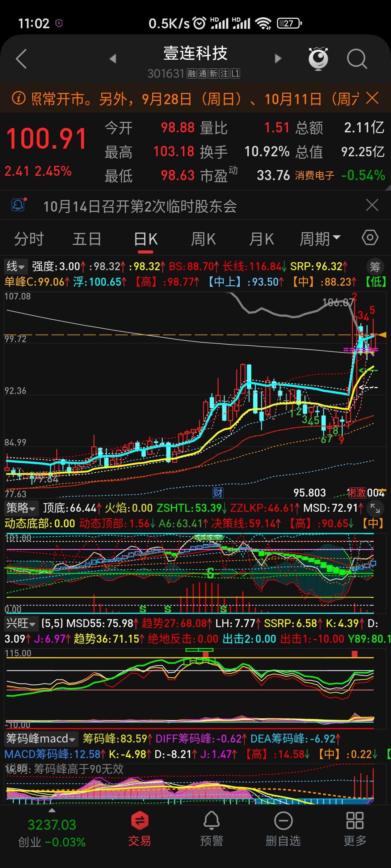Open the 10月14日召开第2次临时股东会 notice
Viewport: 391px width, 868px height.
[140, 206]
